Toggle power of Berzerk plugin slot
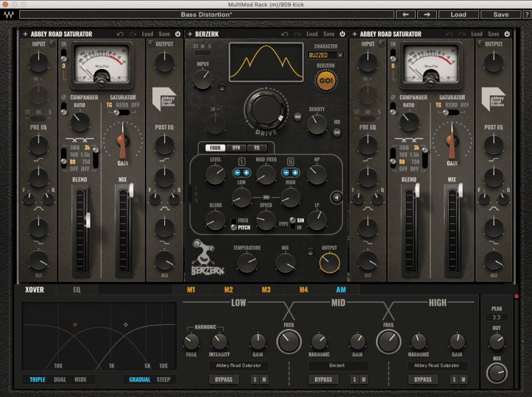The height and width of the screenshot is (397, 532). pyautogui.click(x=342, y=34)
